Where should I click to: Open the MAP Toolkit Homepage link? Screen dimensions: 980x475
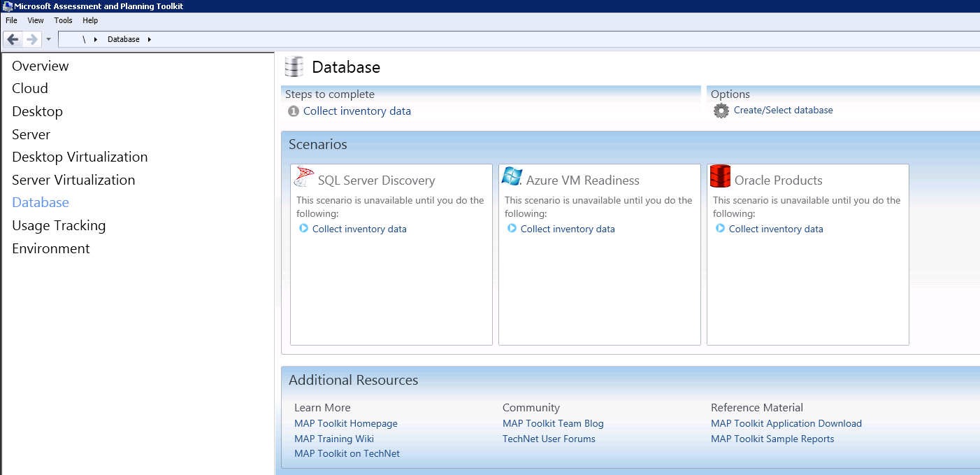click(x=345, y=423)
